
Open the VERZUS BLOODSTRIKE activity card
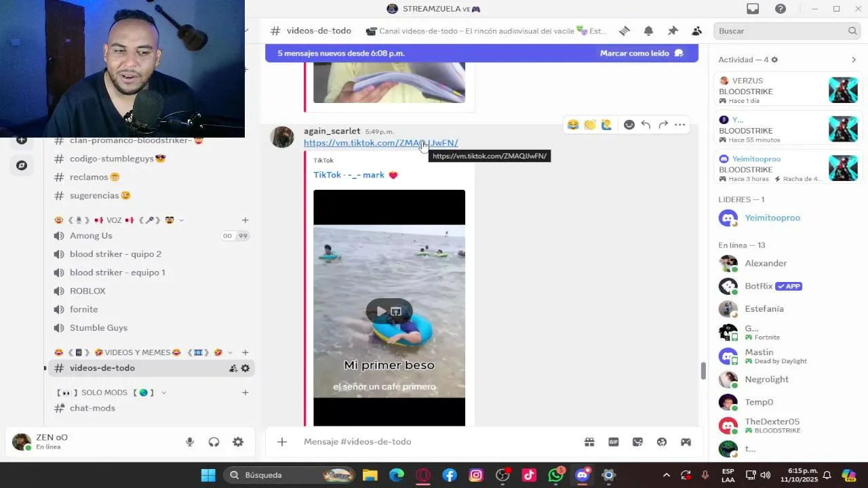coord(788,90)
